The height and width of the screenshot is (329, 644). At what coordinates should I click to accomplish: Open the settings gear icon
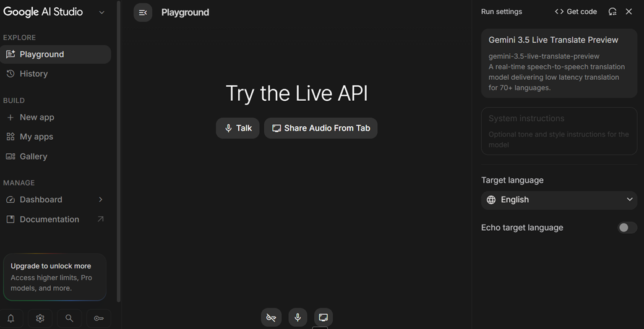pyautogui.click(x=40, y=318)
